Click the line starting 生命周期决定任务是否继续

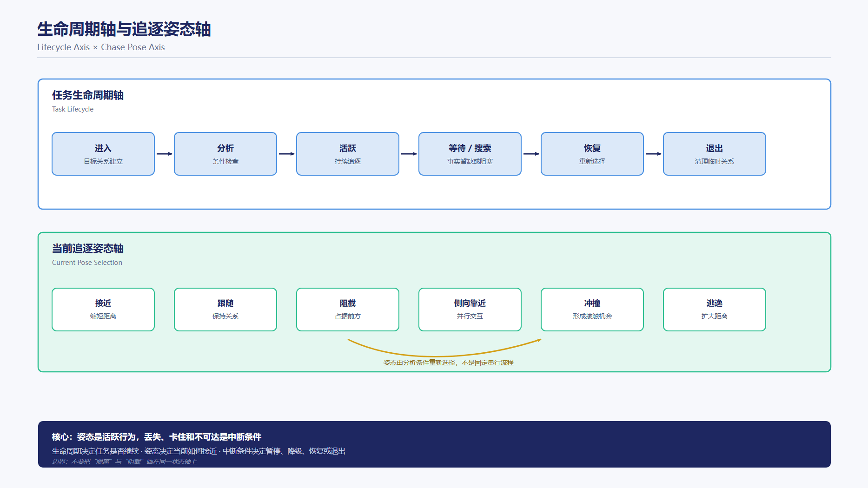coord(199,451)
